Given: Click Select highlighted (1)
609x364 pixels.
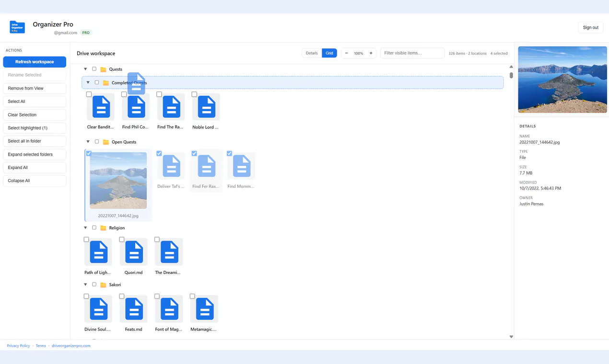Looking at the screenshot, I should coord(35,128).
